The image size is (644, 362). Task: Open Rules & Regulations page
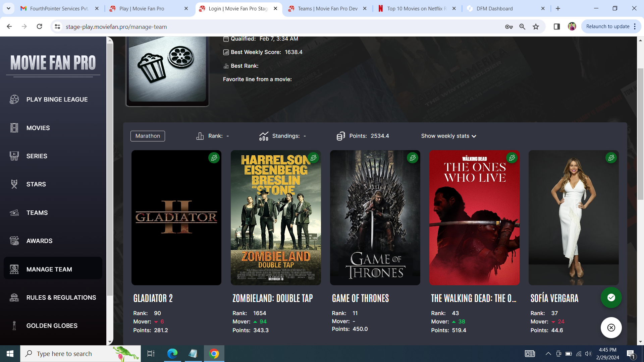click(x=53, y=298)
